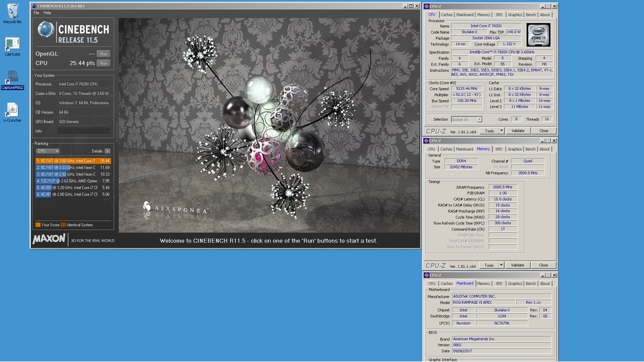Switch to Bench tab in top CPU-Z window
This screenshot has height=362, width=644.
(x=531, y=15)
